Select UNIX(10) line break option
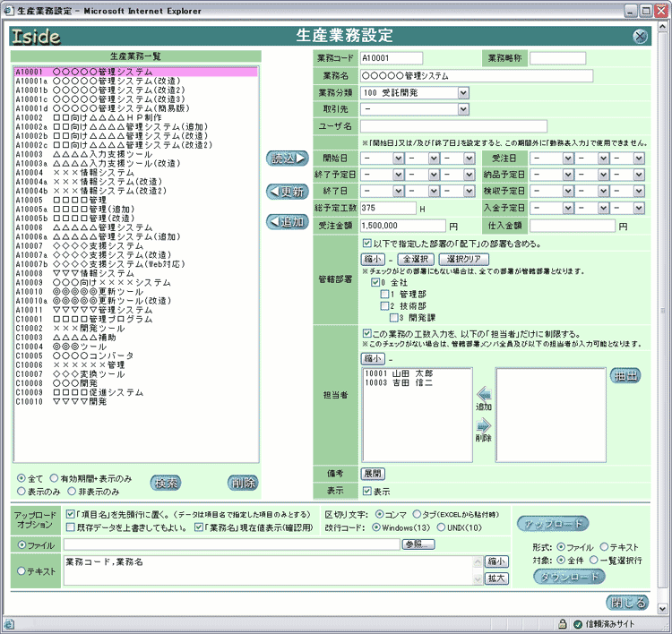The height and width of the screenshot is (634, 672). (441, 527)
